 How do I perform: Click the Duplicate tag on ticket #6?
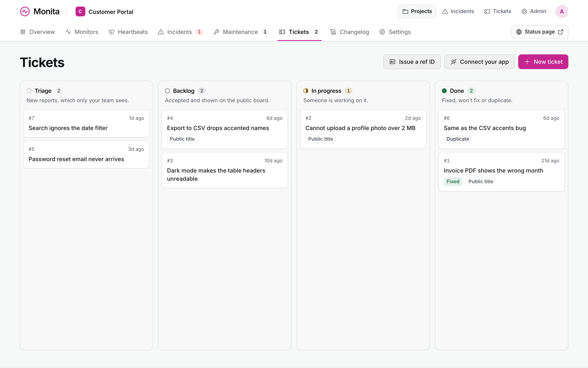pos(458,139)
